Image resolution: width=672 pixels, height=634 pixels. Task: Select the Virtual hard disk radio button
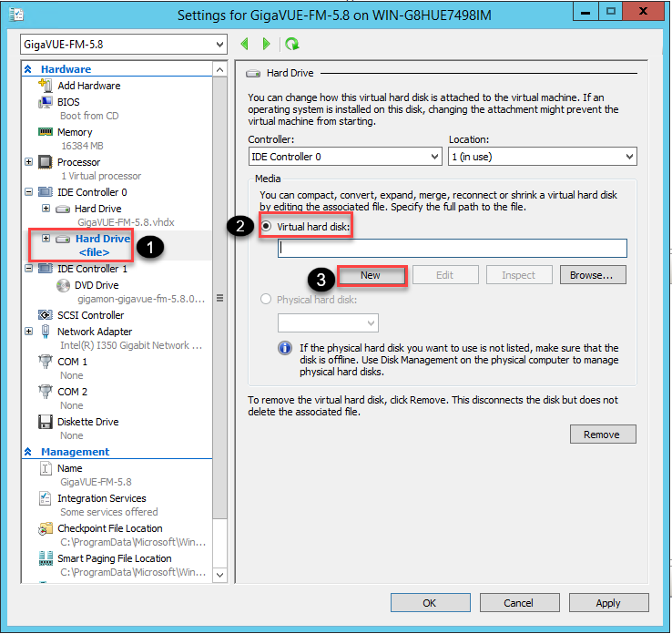267,225
